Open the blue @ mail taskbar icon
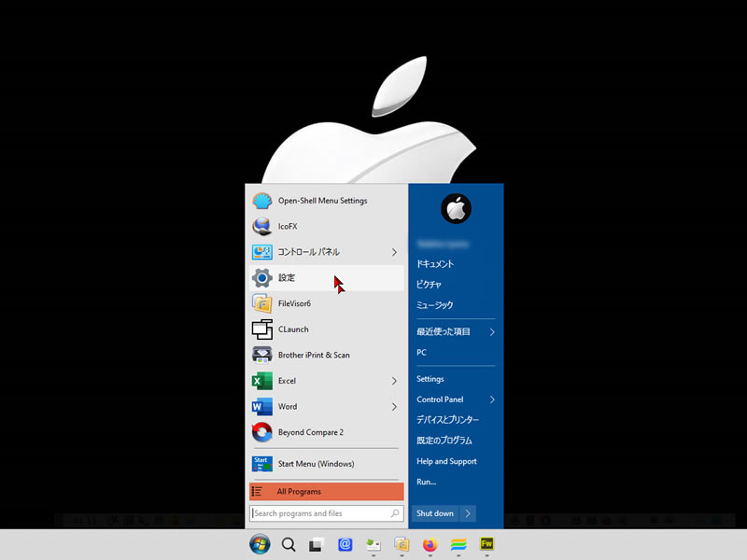 point(345,544)
